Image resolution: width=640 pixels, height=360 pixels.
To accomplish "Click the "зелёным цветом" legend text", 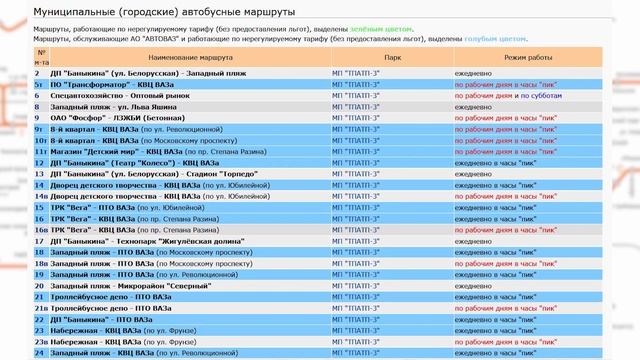I will (x=381, y=29).
